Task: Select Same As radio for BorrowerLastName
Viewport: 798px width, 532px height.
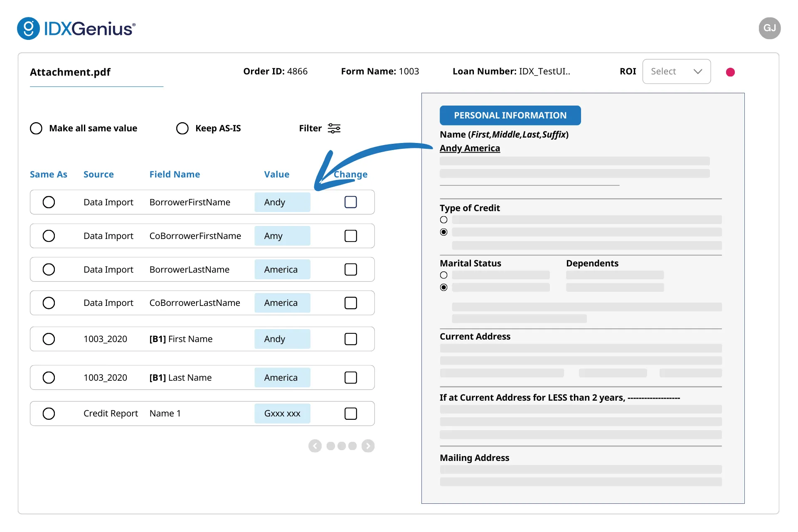Action: [49, 269]
